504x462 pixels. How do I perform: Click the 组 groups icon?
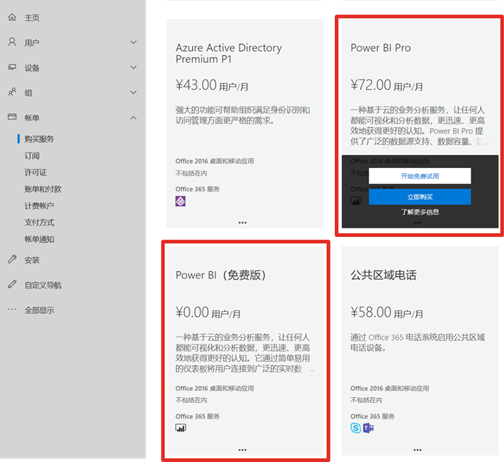(x=12, y=92)
